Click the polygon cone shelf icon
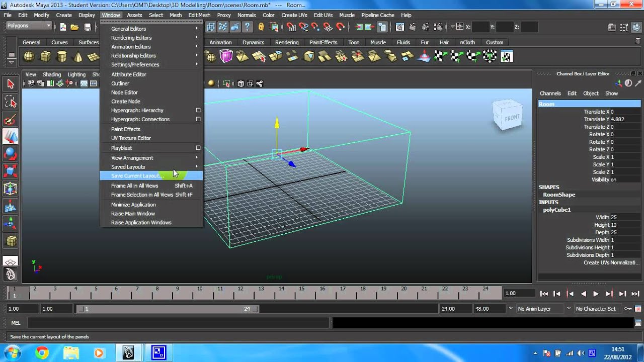The height and width of the screenshot is (362, 644). [x=77, y=57]
